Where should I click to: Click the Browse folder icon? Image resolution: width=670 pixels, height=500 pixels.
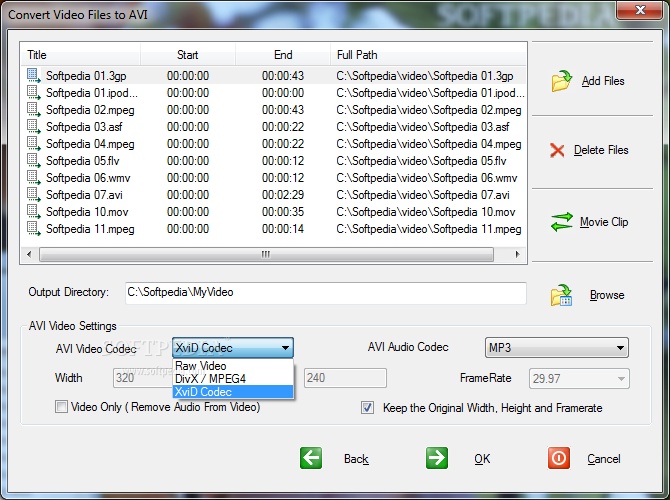tap(561, 295)
